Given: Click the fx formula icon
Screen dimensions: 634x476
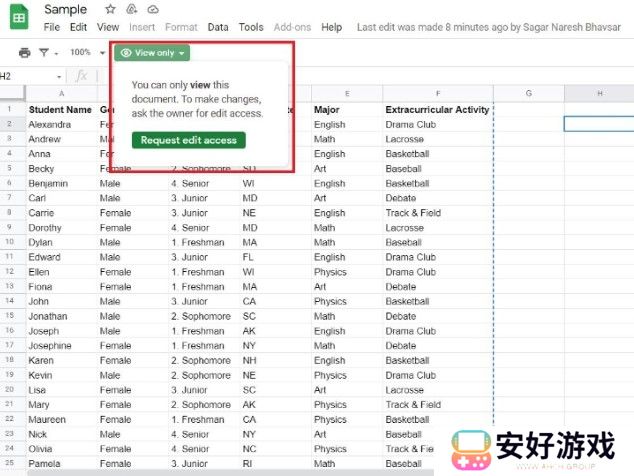Looking at the screenshot, I should click(x=82, y=76).
